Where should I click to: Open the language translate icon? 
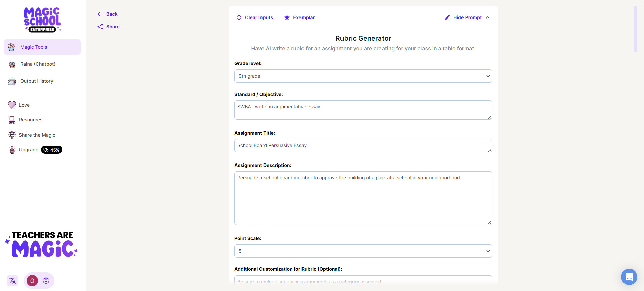[13, 281]
